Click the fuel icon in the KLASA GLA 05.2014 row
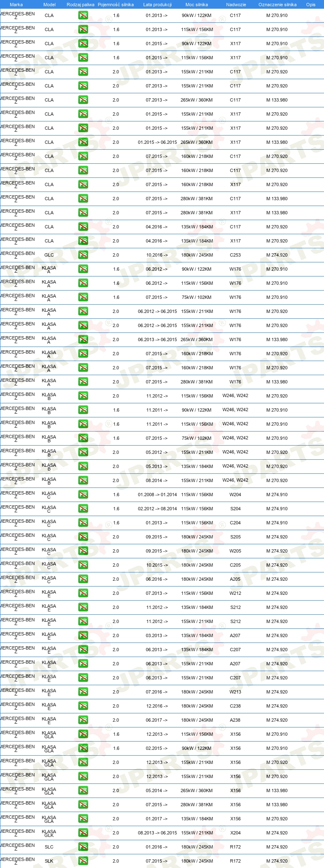The width and height of the screenshot is (324, 868). tap(83, 790)
